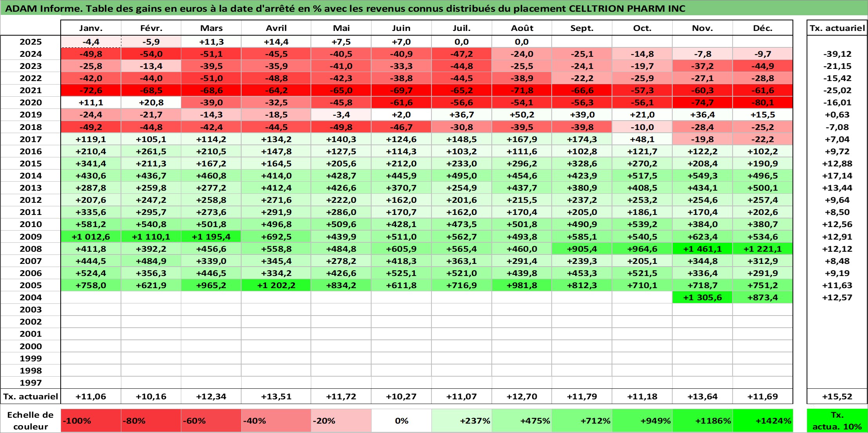Select the +581,2 cell in row 2010
Viewport: 868px width, 433px height.
[x=91, y=224]
